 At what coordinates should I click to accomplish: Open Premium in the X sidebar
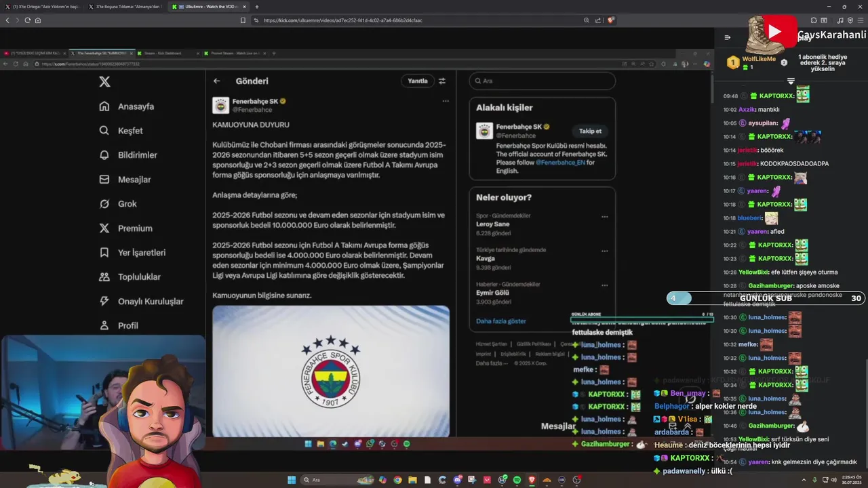[x=125, y=228]
